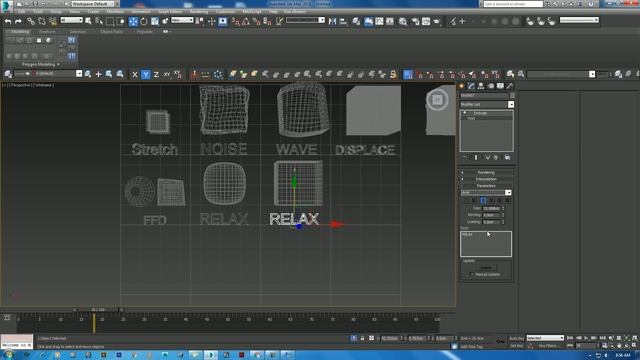
Task: Click the object color swatch beside the name
Action: pos(512,96)
